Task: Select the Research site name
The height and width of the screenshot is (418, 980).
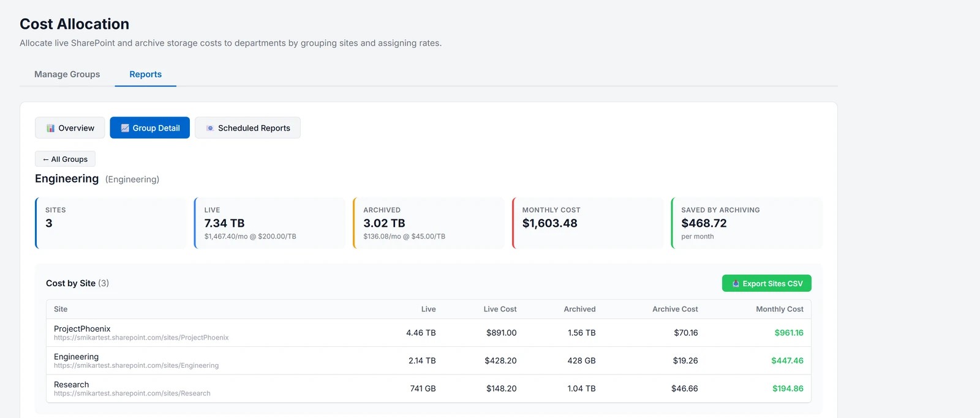Action: tap(71, 385)
